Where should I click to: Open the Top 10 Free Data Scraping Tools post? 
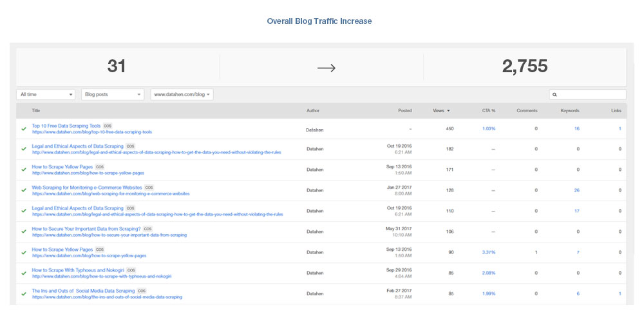(66, 126)
